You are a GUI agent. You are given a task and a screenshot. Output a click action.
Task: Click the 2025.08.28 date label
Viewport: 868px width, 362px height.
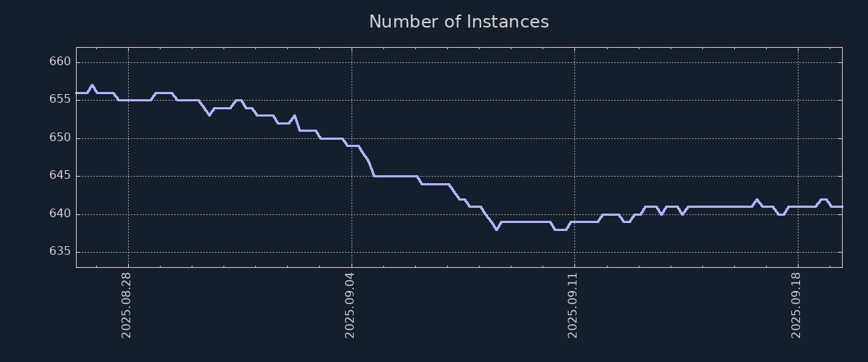[x=127, y=305]
